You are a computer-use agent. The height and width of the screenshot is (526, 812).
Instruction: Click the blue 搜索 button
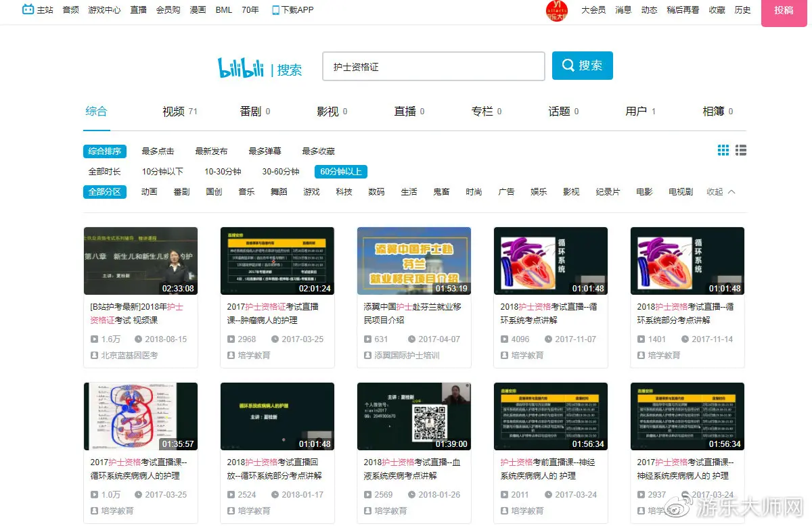[583, 66]
